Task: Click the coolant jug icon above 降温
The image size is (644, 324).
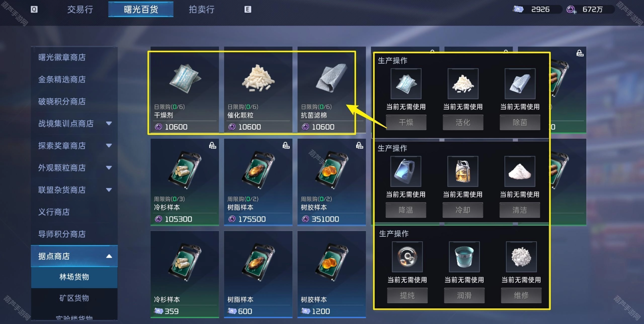Action: (406, 171)
